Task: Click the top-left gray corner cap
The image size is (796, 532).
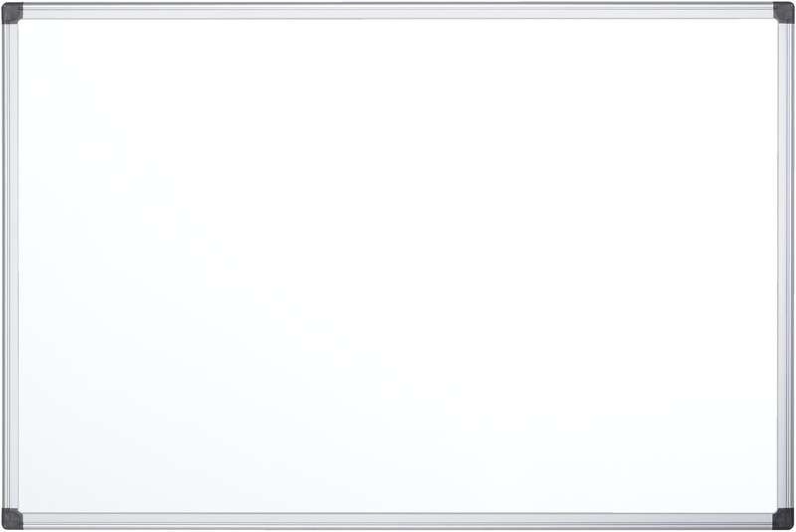Action: [12, 13]
